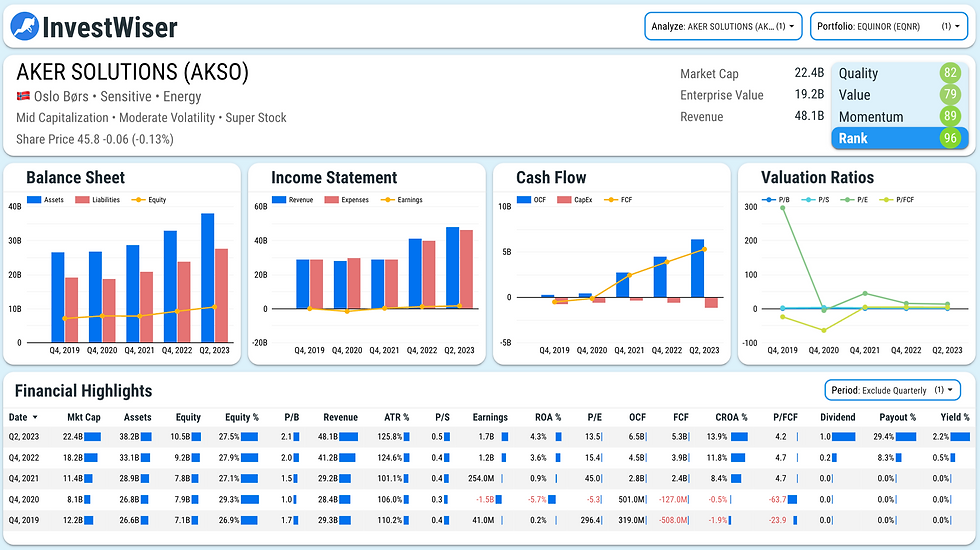Viewport: 980px width, 550px height.
Task: Click the 296.4 P/E value
Action: pyautogui.click(x=591, y=520)
